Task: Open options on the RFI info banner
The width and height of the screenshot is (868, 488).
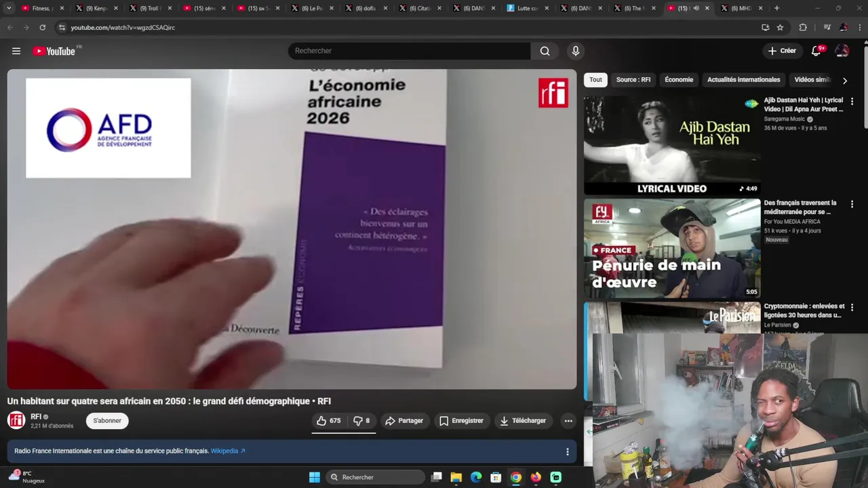Action: tap(568, 451)
